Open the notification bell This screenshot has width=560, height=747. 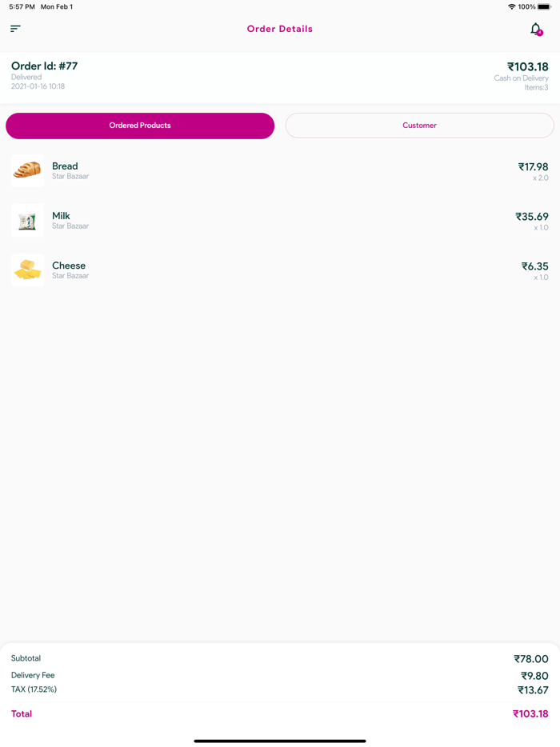[x=535, y=29]
